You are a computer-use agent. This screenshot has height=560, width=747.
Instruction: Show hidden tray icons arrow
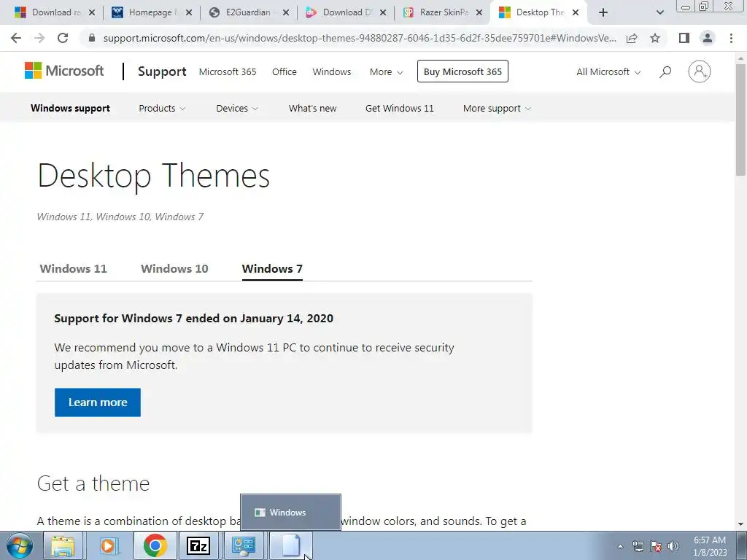(x=620, y=546)
